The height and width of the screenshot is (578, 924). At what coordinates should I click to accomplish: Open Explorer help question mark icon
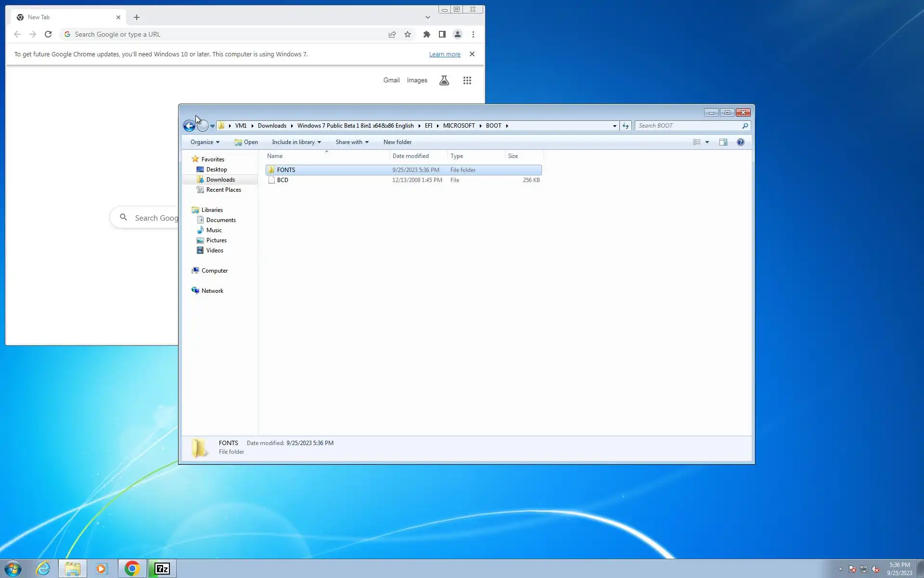(x=740, y=142)
